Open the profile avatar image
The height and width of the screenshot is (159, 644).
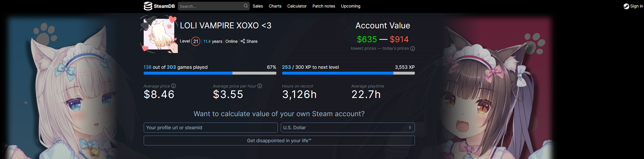click(159, 34)
